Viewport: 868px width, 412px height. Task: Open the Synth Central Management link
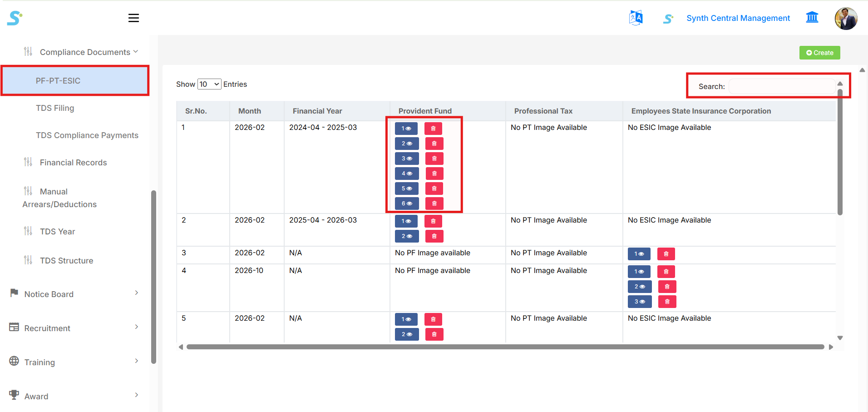738,18
